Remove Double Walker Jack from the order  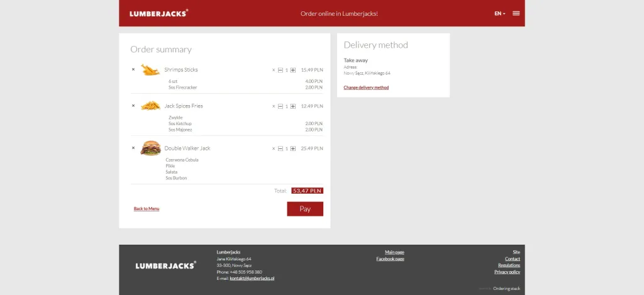coord(133,148)
